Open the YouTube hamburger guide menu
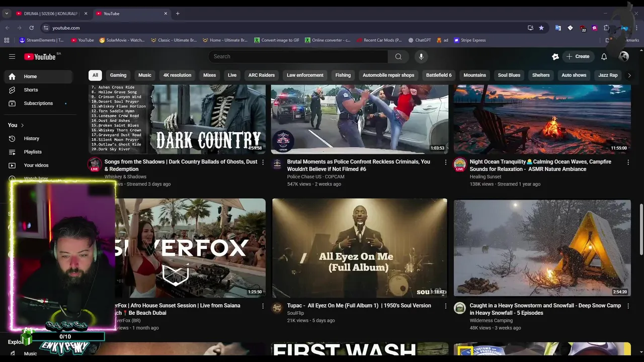This screenshot has width=644, height=362. pyautogui.click(x=12, y=57)
